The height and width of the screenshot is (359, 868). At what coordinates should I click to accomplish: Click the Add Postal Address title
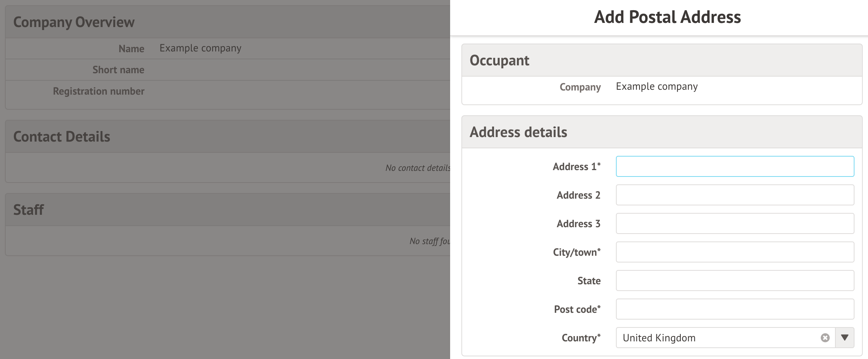[667, 17]
